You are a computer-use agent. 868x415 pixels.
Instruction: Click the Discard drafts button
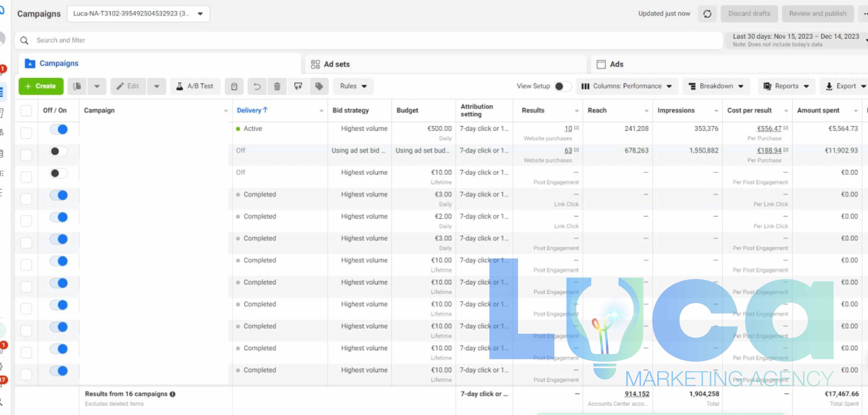coord(749,14)
